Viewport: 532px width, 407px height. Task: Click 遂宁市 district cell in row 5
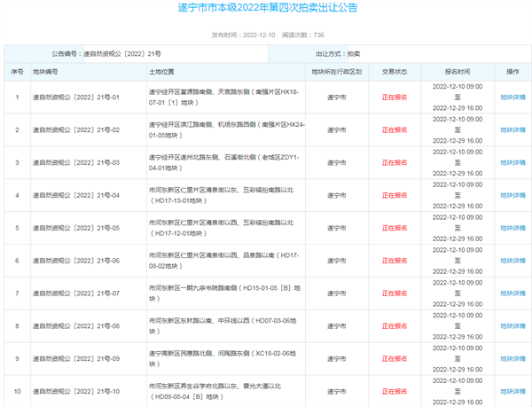click(337, 228)
